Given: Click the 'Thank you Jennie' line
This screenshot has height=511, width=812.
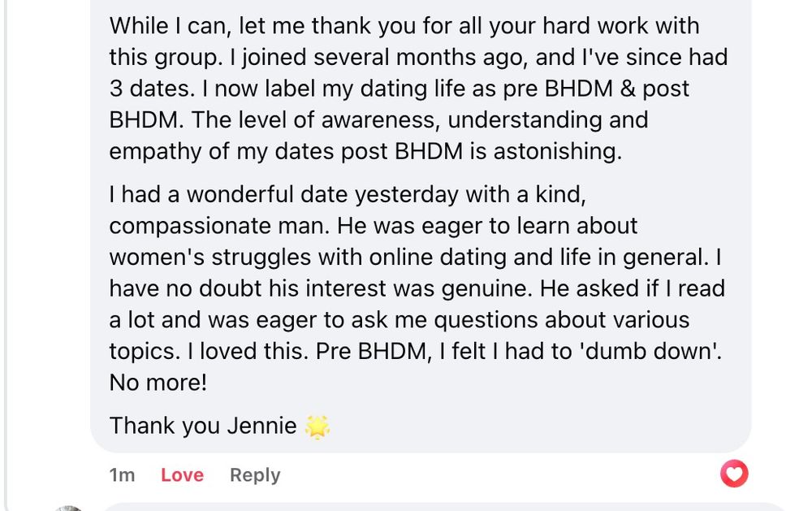Looking at the screenshot, I should (203, 426).
